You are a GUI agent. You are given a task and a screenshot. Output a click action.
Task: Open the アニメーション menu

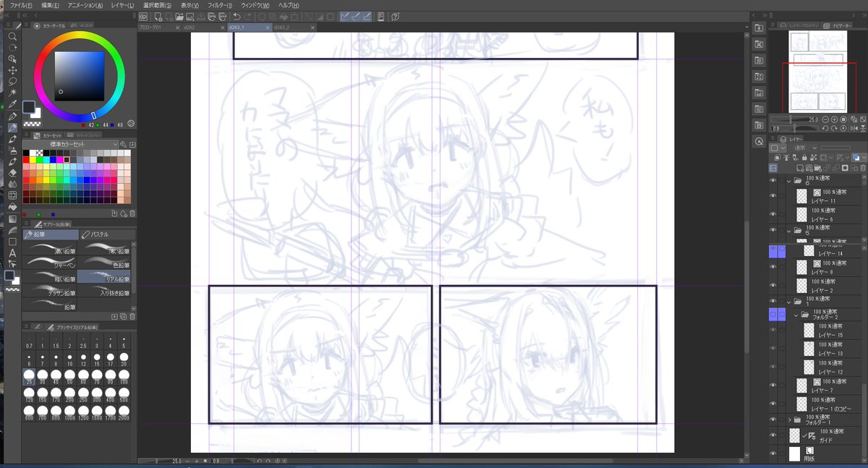point(85,5)
